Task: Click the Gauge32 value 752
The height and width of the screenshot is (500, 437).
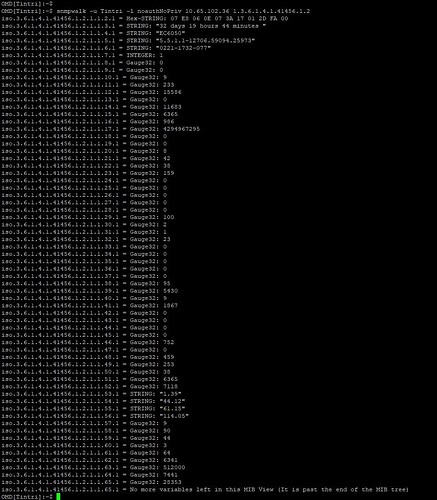Action: [x=169, y=342]
